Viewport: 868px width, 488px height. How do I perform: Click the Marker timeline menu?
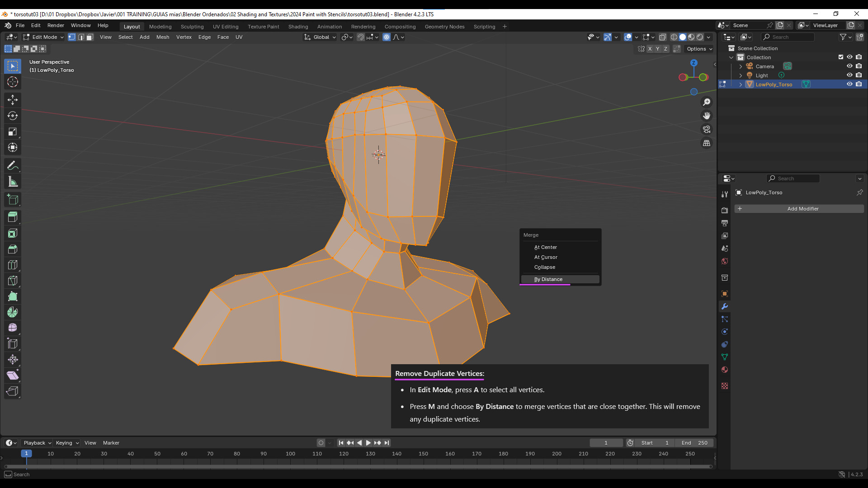111,443
